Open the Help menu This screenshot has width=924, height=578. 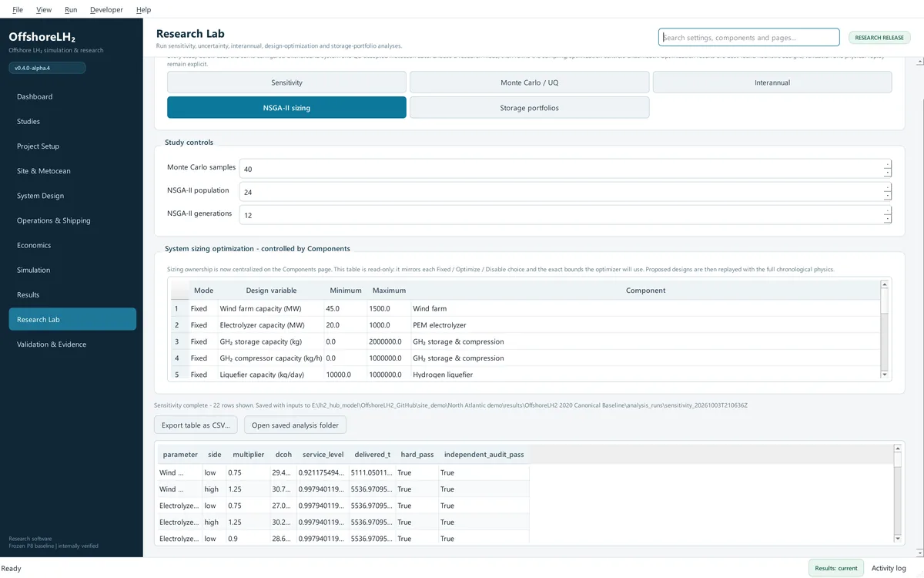click(x=143, y=9)
